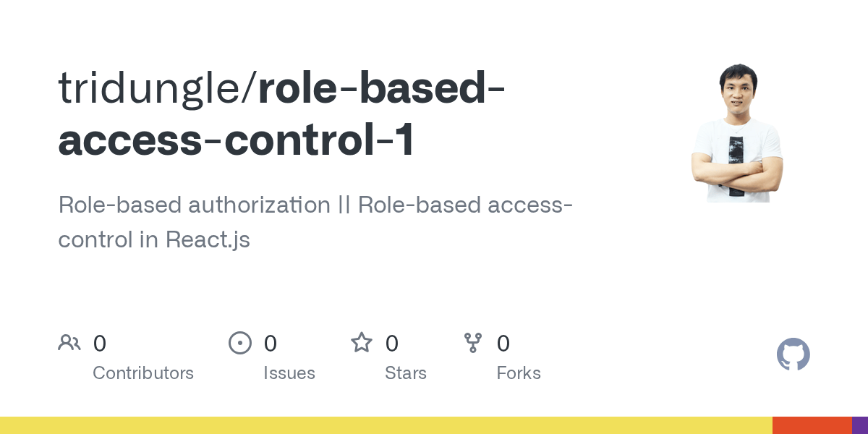Click the Issues circle-dot icon

240,343
